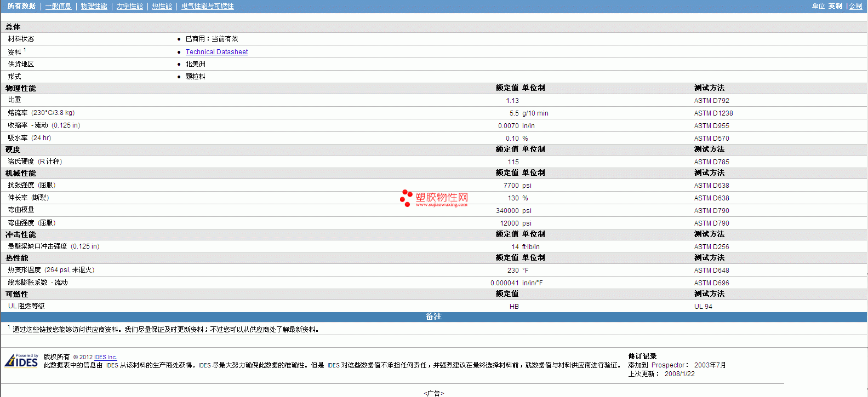The height and width of the screenshot is (397, 868).
Task: Click the ASTM D696 test method
Action: [x=711, y=283]
